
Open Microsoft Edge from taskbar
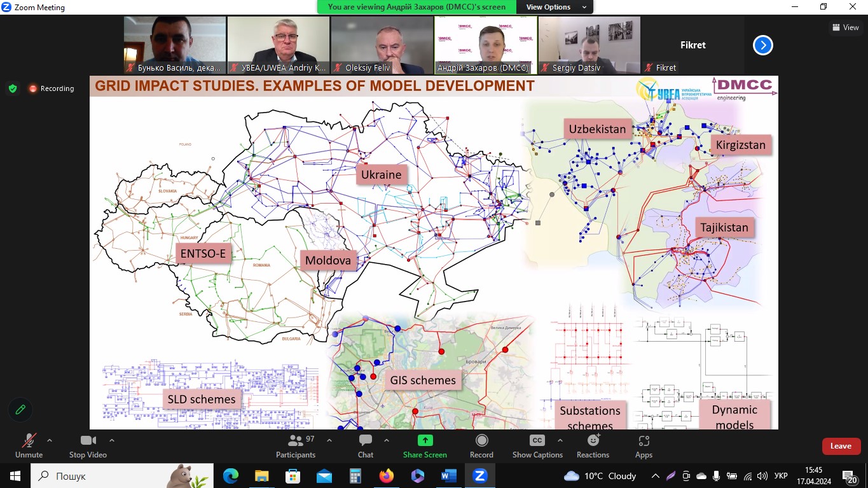click(x=230, y=475)
